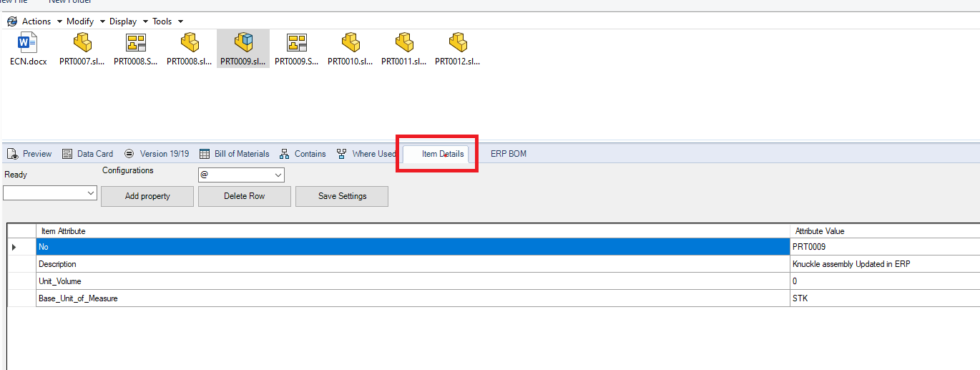Click the row selector arrow for No

21,247
